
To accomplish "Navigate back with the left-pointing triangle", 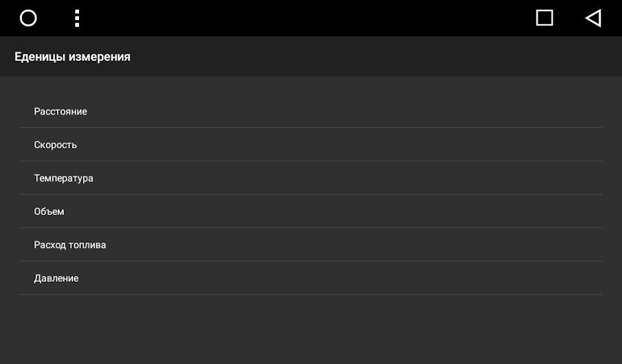I will (593, 18).
